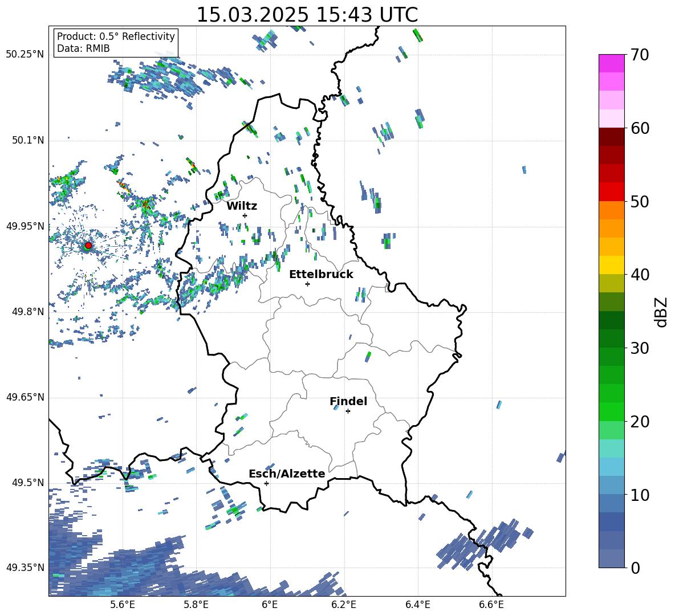675x616 pixels.
Task: Click the 5.8°E longitude label
Action: [x=196, y=605]
